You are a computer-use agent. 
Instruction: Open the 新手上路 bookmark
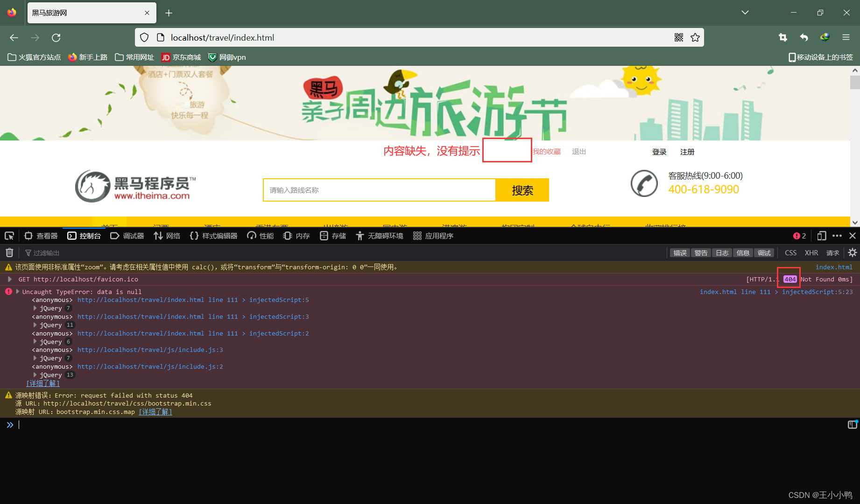(88, 57)
